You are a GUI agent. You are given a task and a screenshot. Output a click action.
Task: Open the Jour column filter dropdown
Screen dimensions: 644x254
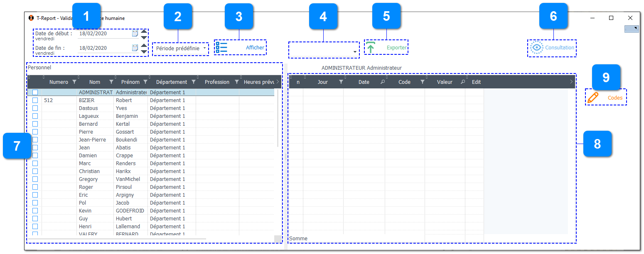[x=342, y=82]
